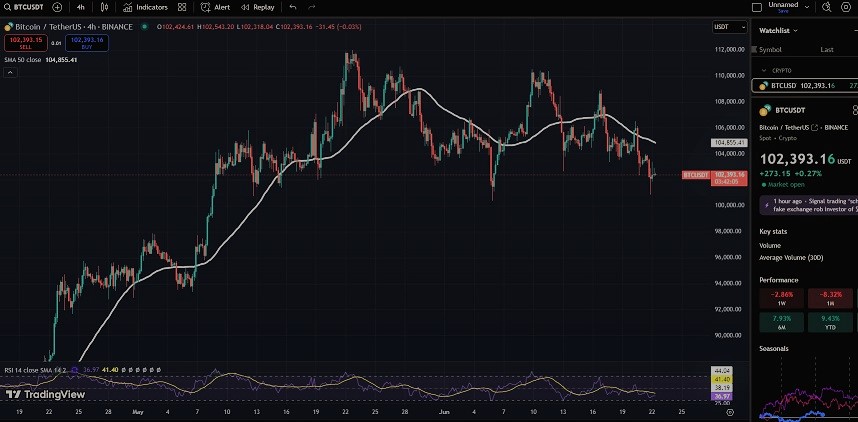The height and width of the screenshot is (422, 858).
Task: Click the Bitcoin coin logo beside chart title
Action: (x=8, y=27)
